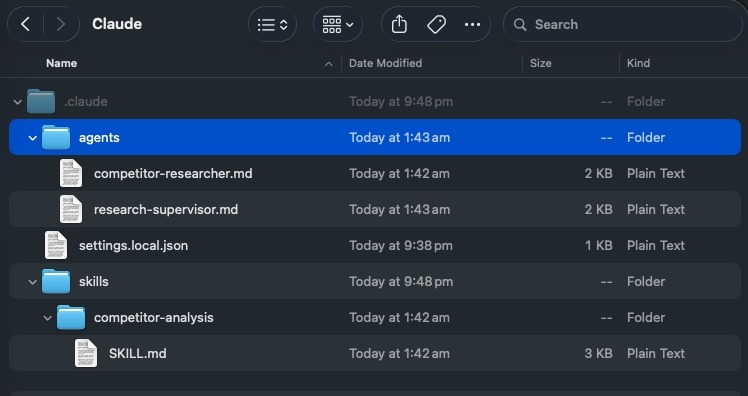748x396 pixels.
Task: Sort by the Name column header
Action: 62,63
